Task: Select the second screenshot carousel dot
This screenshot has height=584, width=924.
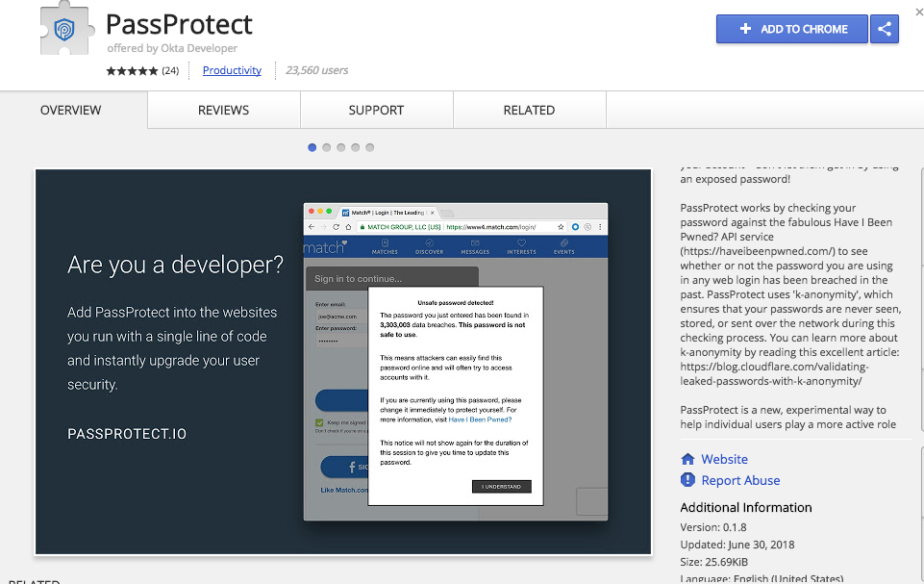Action: (327, 147)
